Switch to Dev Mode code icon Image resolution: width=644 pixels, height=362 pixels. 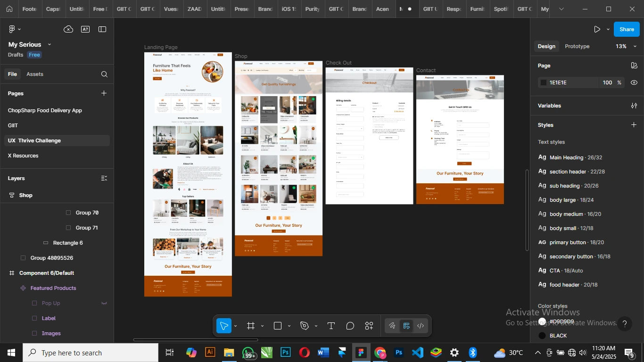click(420, 325)
